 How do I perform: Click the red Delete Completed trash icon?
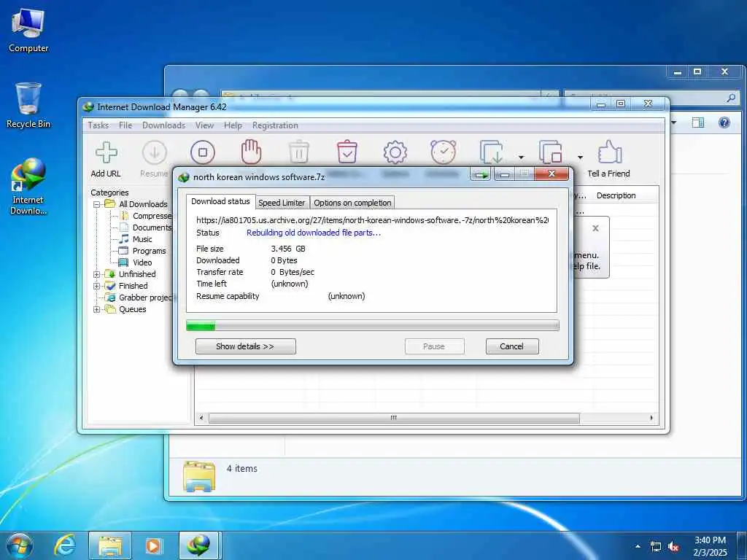(347, 152)
